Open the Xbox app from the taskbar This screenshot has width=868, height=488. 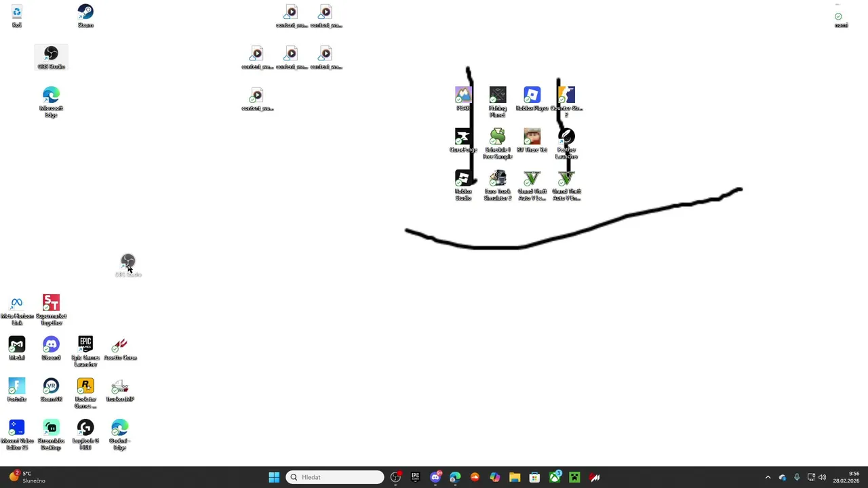pyautogui.click(x=555, y=477)
